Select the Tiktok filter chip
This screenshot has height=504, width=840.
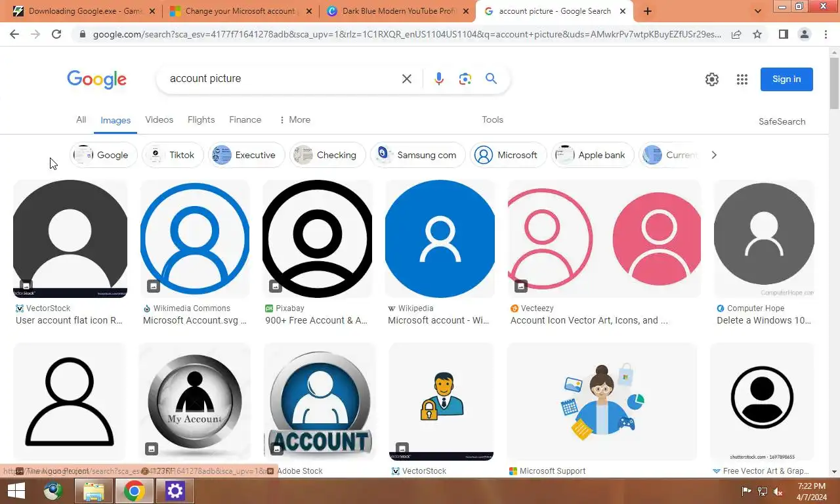pyautogui.click(x=173, y=155)
